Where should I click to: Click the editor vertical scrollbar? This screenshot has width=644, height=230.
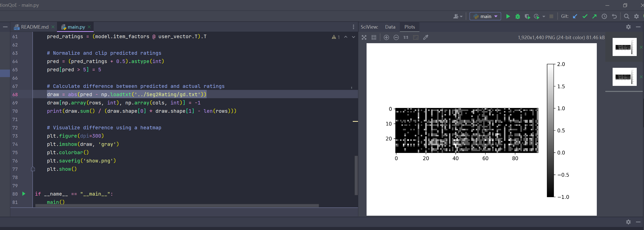[x=356, y=175]
